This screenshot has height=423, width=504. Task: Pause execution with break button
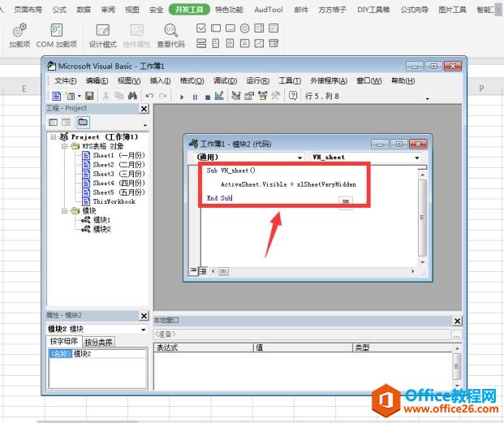pyautogui.click(x=195, y=97)
